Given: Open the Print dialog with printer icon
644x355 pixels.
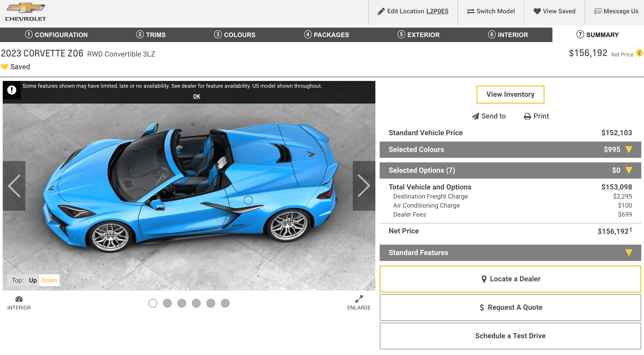Looking at the screenshot, I should (527, 116).
